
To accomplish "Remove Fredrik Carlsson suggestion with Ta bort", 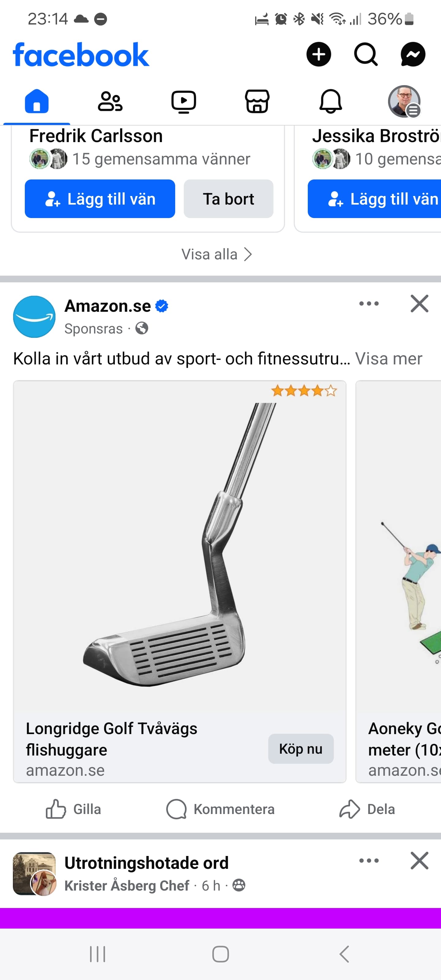I will pyautogui.click(x=228, y=199).
